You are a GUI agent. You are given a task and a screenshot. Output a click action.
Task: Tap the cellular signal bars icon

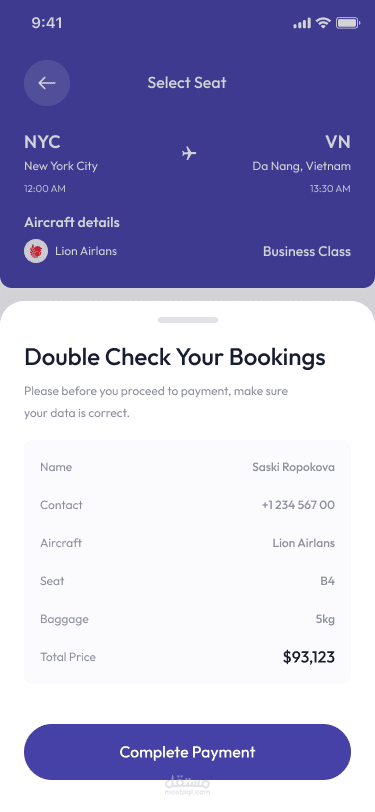302,23
